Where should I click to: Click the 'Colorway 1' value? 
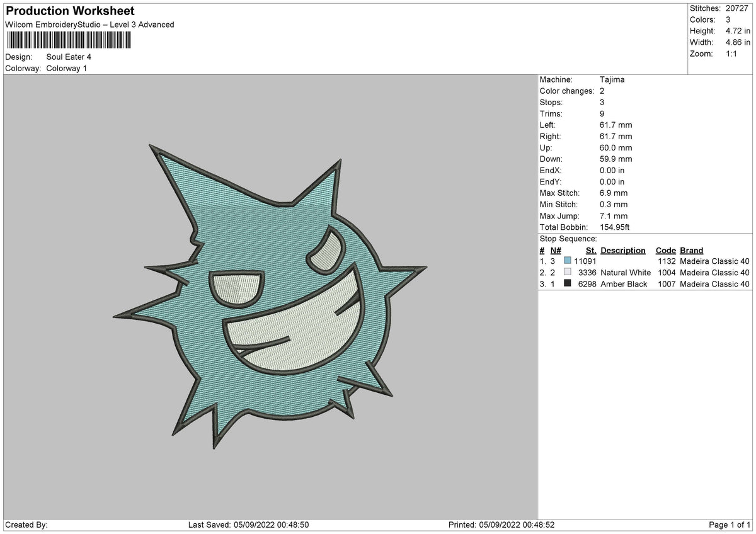[x=67, y=68]
